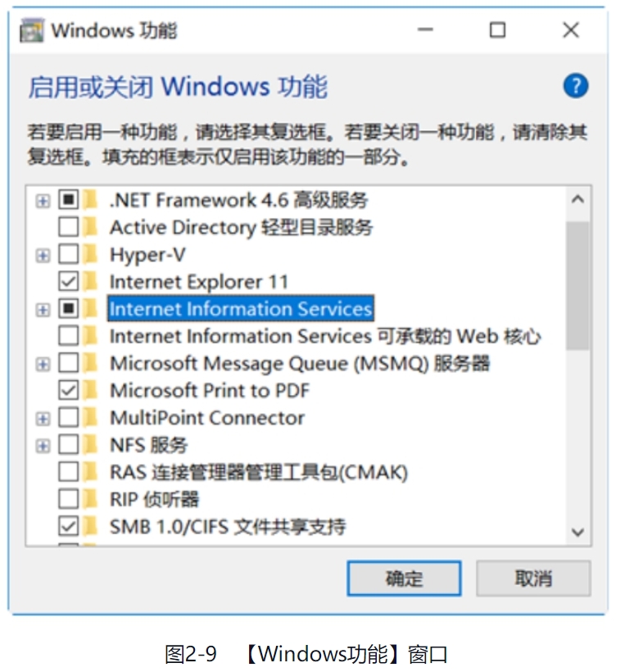Click the scrollbar down arrow in feature list
Screen dimensions: 625x672
pyautogui.click(x=577, y=533)
